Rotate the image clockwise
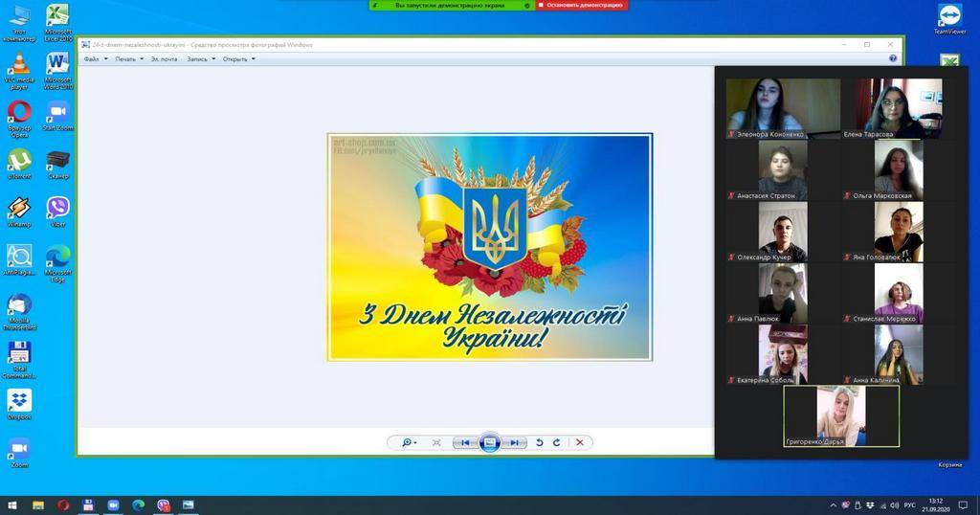This screenshot has height=515, width=980. pos(556,442)
